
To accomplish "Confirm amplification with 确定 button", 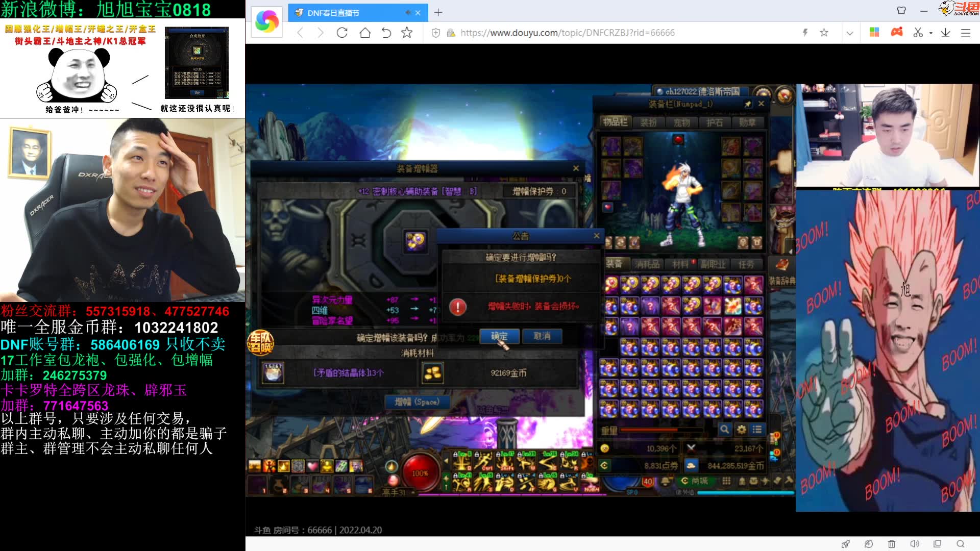I will click(499, 336).
